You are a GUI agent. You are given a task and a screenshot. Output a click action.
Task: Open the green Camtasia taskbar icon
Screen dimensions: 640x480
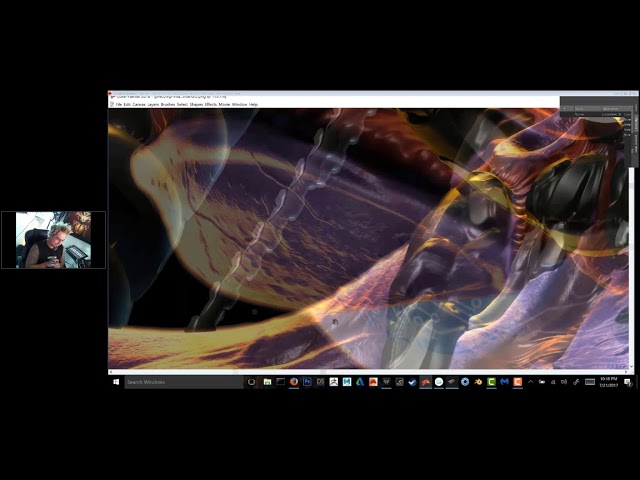(x=491, y=382)
